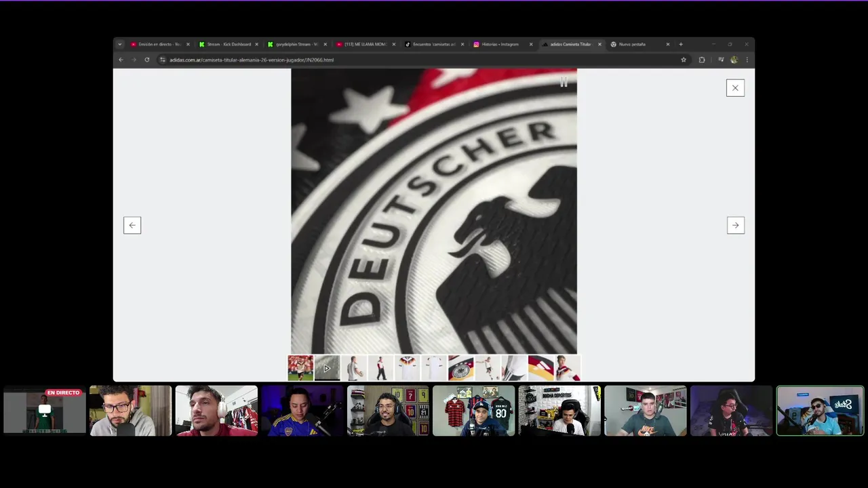Open the browser extensions puzzle icon
Image resolution: width=868 pixels, height=488 pixels.
click(x=702, y=60)
